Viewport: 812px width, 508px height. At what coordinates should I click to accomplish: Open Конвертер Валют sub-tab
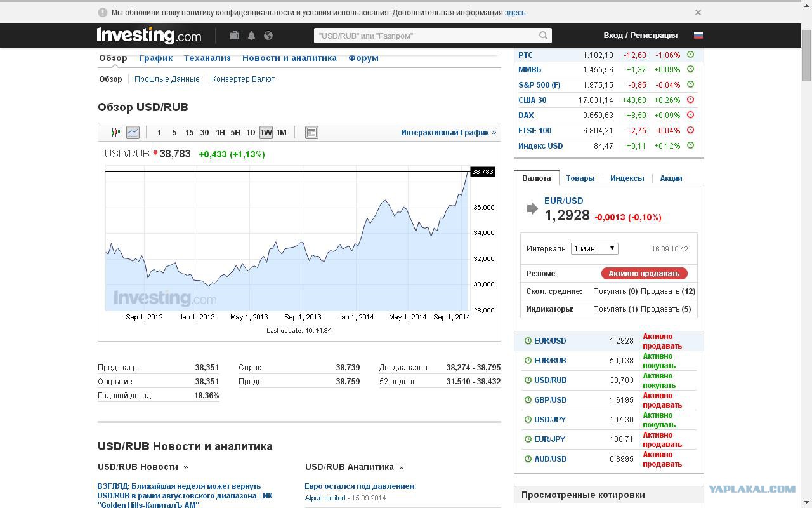pos(243,79)
